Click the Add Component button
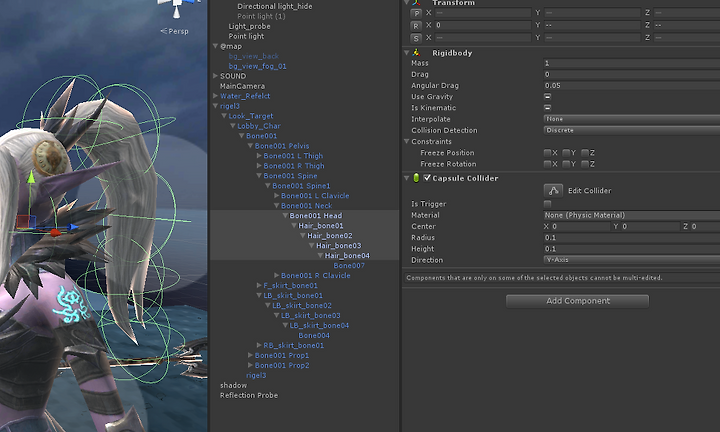This screenshot has width=720, height=432. pos(578,301)
